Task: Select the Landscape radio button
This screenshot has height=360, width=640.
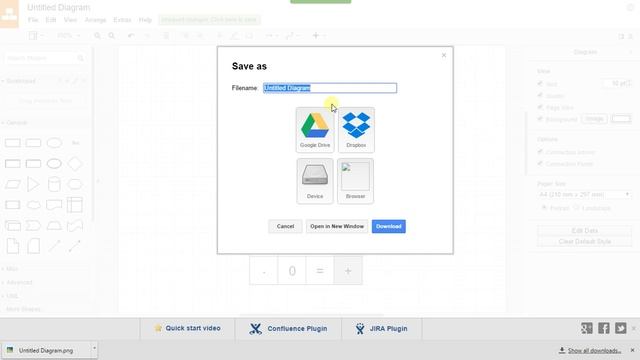Action: [x=576, y=208]
